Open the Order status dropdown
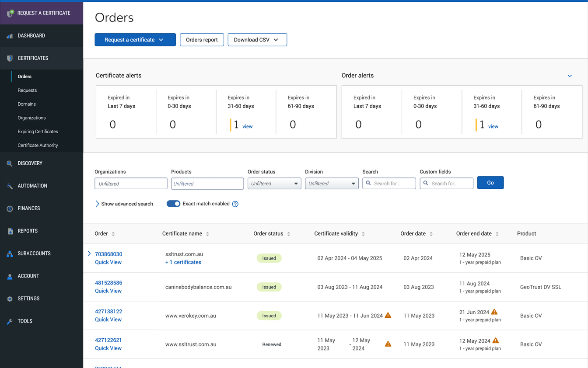588x368 pixels. [274, 183]
